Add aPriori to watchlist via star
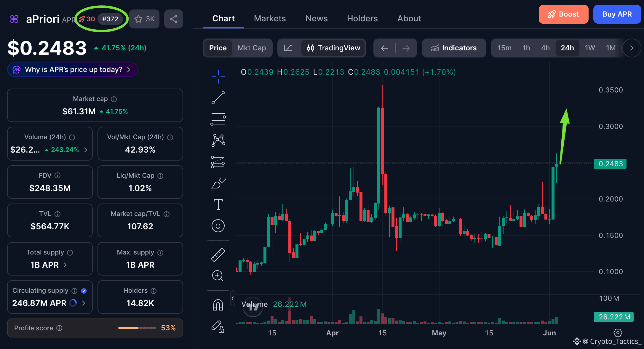 [144, 19]
